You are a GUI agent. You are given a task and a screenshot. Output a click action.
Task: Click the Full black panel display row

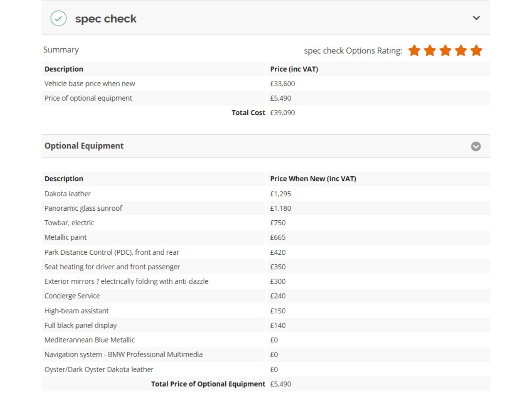pos(266,325)
